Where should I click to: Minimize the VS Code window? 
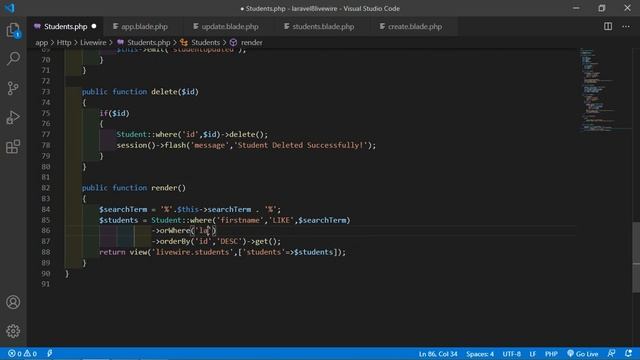(x=576, y=8)
